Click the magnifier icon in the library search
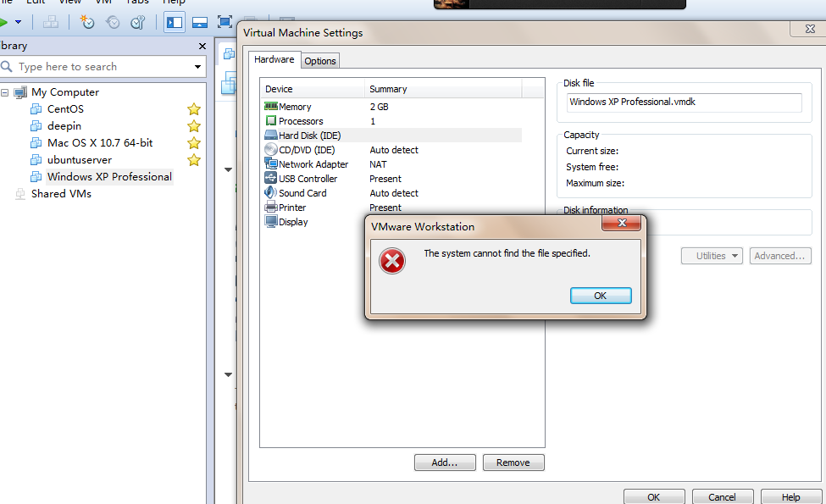This screenshot has height=504, width=826. point(6,66)
